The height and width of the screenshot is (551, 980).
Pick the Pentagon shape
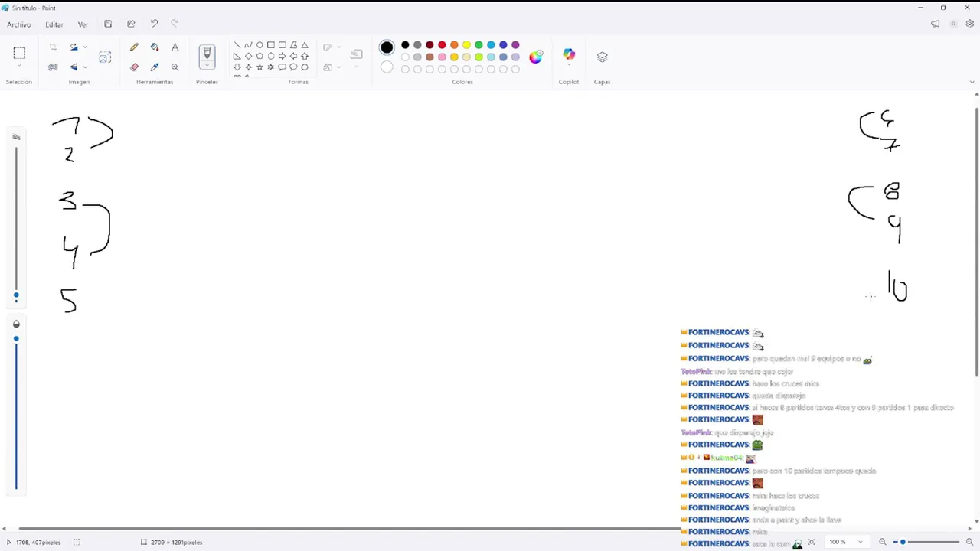260,56
